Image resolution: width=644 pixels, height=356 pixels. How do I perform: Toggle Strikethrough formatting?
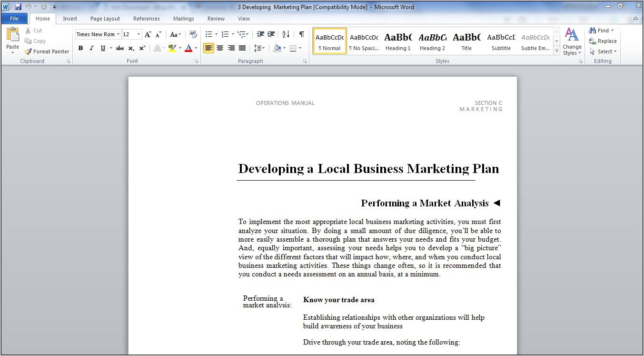120,48
